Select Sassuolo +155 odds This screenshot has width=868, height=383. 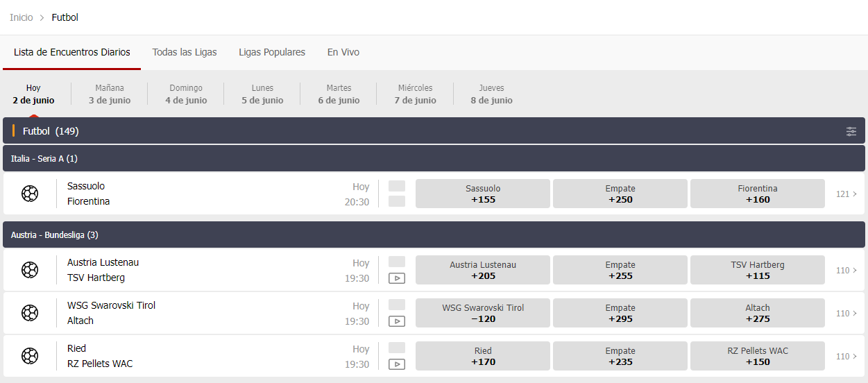[482, 194]
